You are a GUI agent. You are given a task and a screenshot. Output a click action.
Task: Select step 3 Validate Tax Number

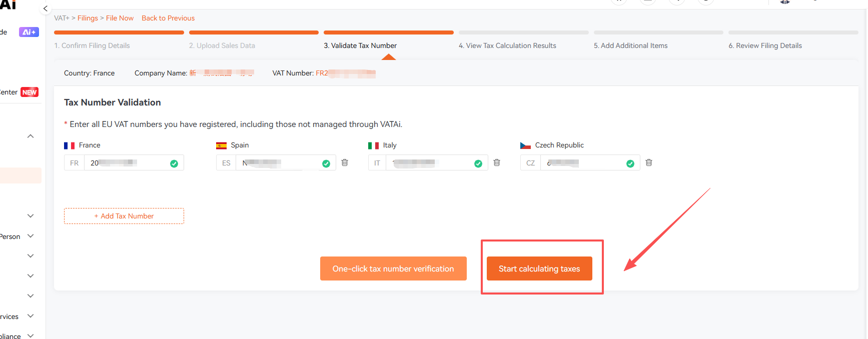[360, 45]
